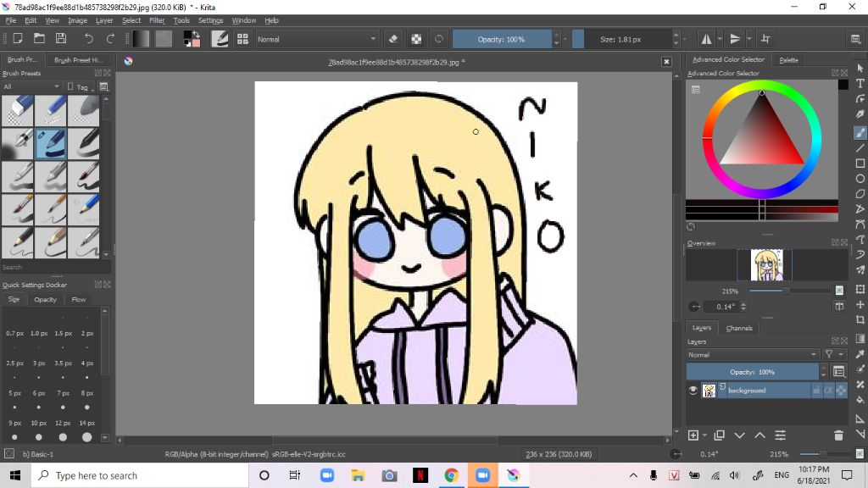Expand vertical mirror options arrow
This screenshot has width=868, height=488.
tap(749, 39)
